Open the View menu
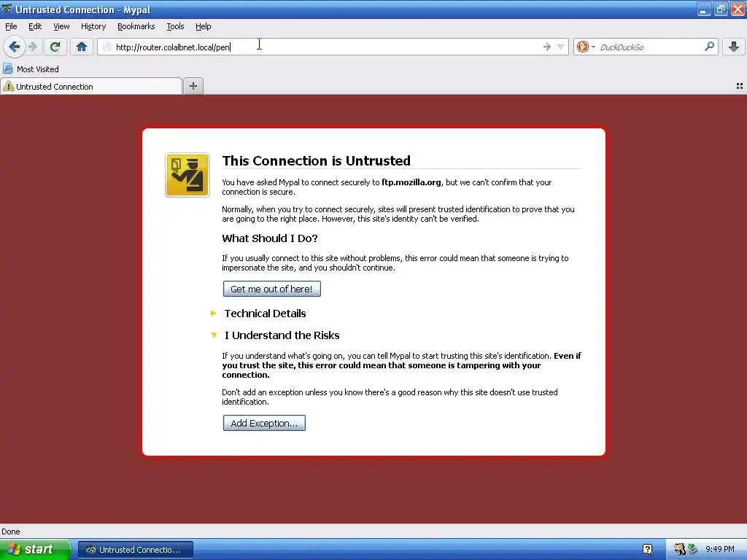This screenshot has width=747, height=560. click(x=61, y=26)
